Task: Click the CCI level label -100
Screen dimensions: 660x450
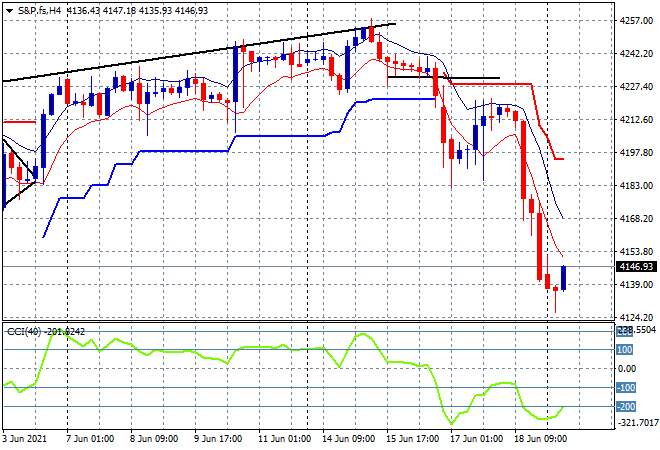Action: pos(626,388)
